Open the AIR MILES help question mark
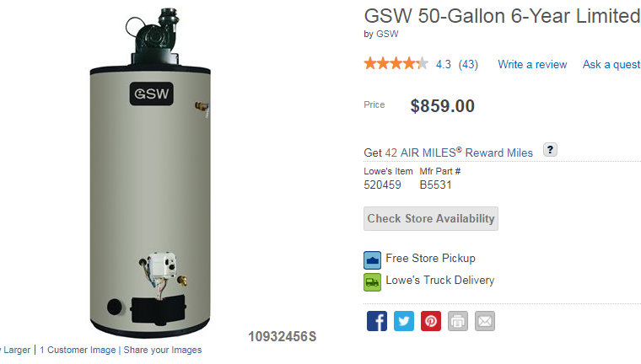The height and width of the screenshot is (364, 641). point(550,150)
